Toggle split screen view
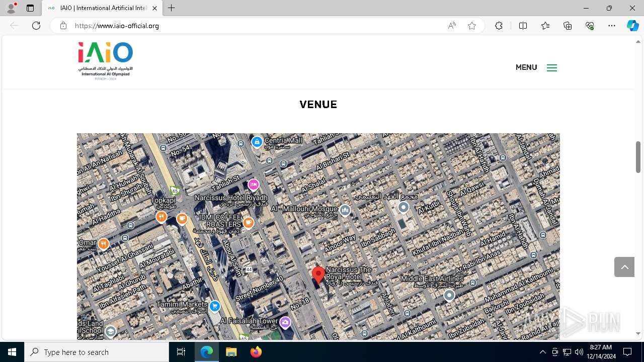This screenshot has height=362, width=644. tap(523, 26)
